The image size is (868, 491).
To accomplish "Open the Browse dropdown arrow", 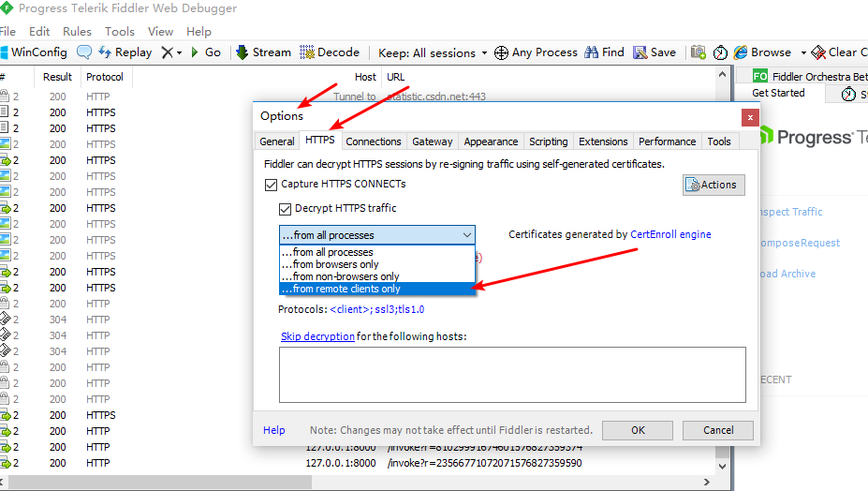I will (803, 52).
